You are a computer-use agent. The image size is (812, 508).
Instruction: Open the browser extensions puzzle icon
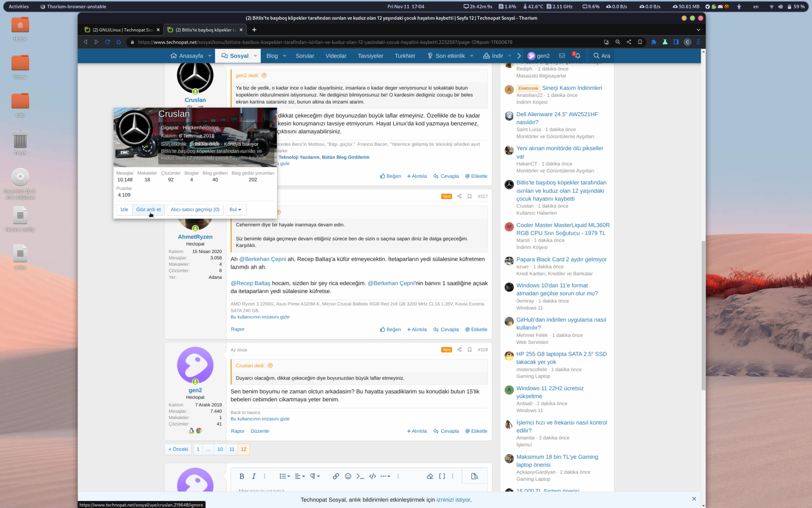[654, 42]
